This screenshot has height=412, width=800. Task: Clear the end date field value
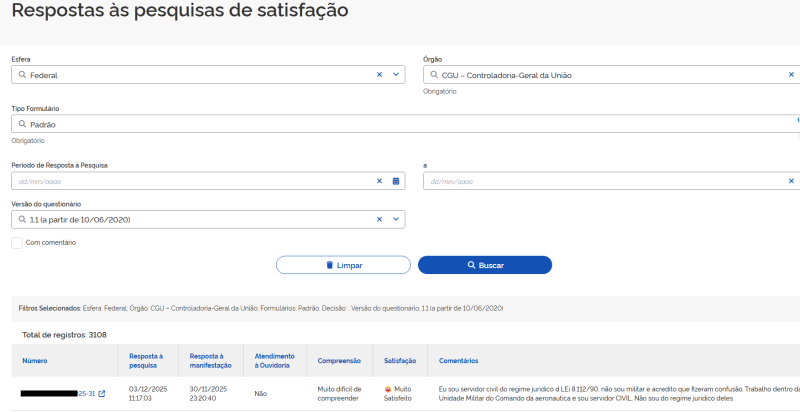[791, 181]
